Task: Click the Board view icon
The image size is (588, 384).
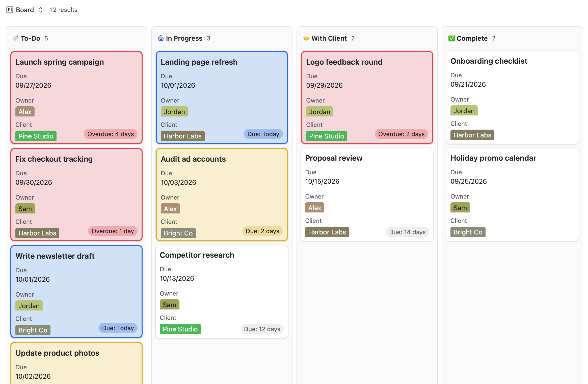Action: coord(10,10)
